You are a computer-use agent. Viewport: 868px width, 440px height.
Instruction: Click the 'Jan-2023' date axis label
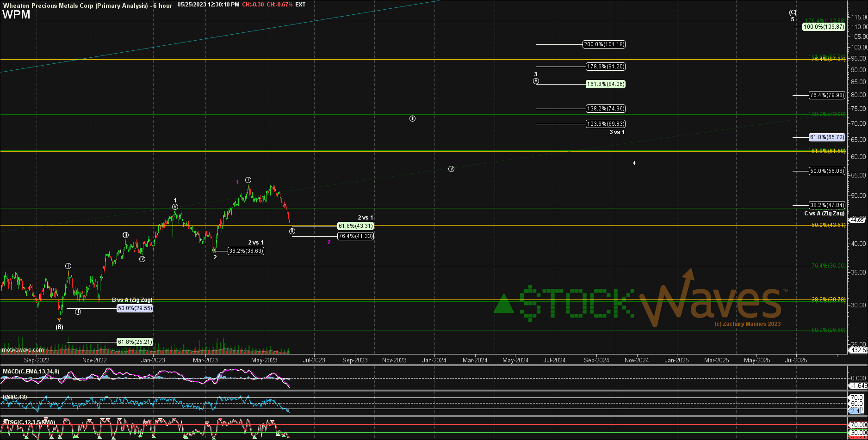(153, 360)
